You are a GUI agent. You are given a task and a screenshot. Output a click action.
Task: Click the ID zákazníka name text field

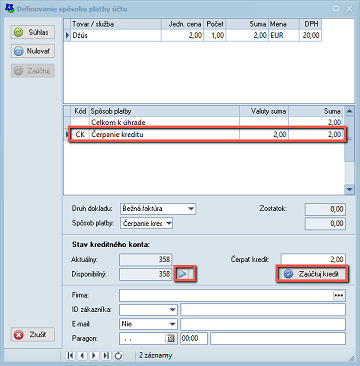click(x=263, y=310)
